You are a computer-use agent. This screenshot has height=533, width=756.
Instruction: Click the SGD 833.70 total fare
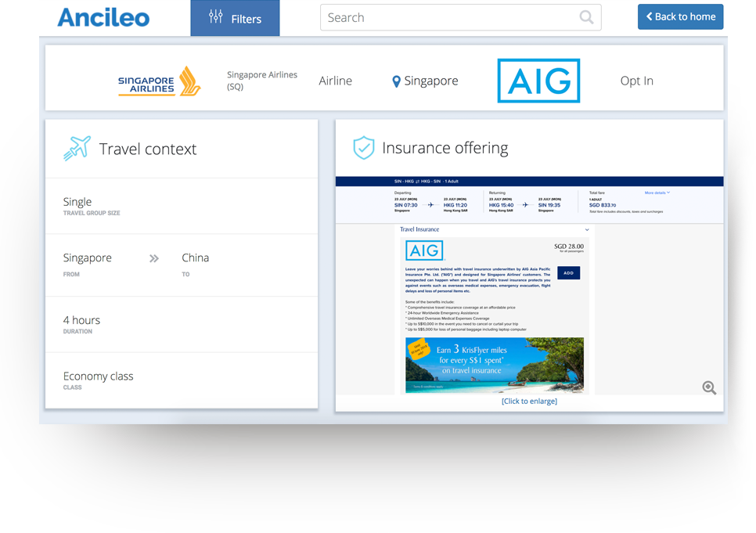pos(602,205)
